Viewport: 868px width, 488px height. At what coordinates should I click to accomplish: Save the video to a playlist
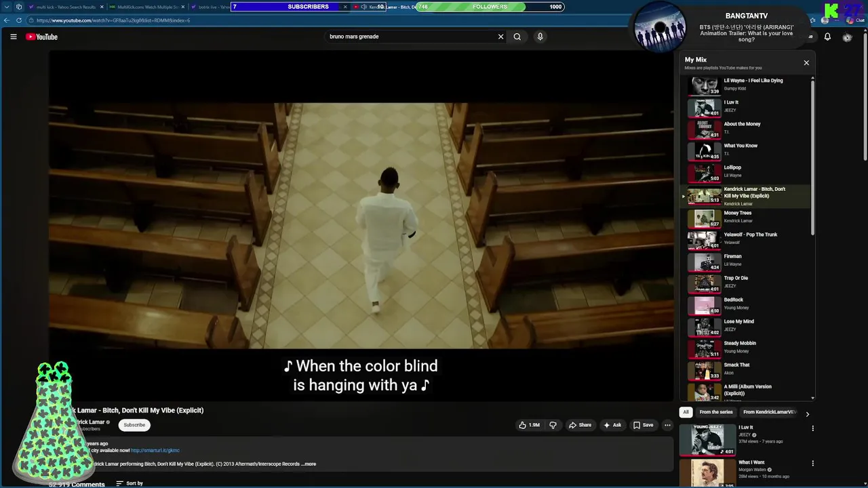[x=644, y=425]
